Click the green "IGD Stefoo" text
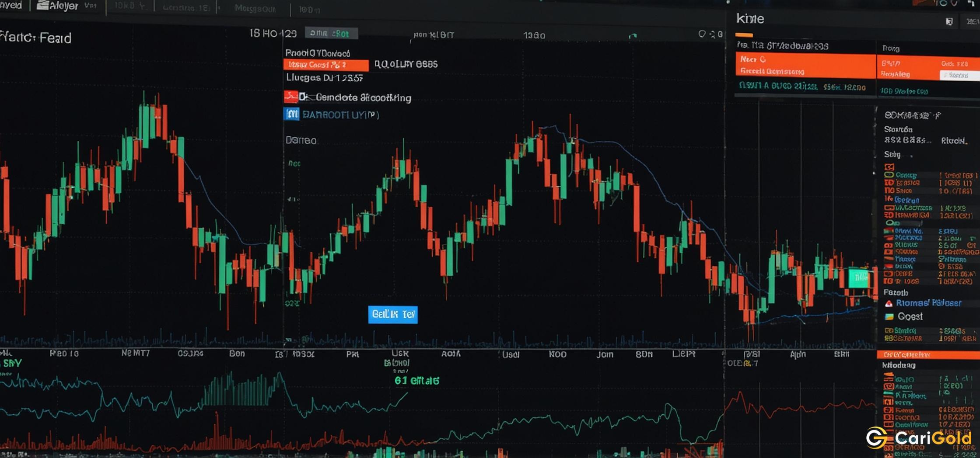This screenshot has height=458, width=980. tap(904, 91)
